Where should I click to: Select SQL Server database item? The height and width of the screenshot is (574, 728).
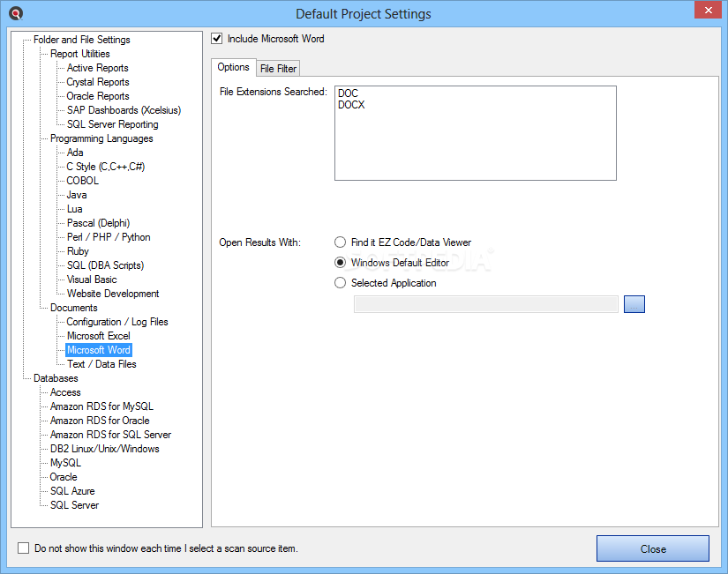coord(74,505)
